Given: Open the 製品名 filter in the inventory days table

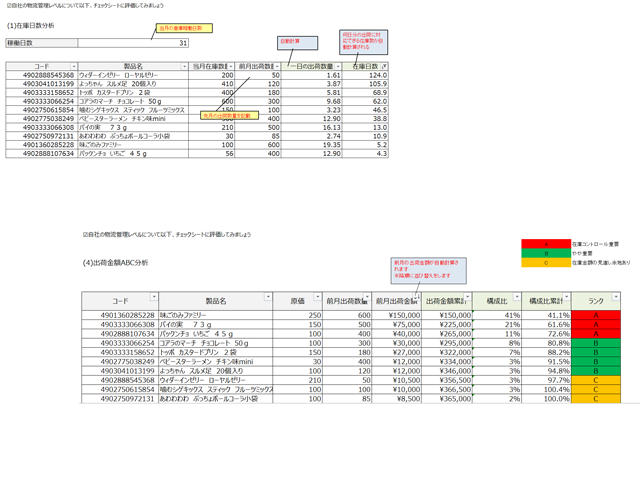Looking at the screenshot, I should click(184, 66).
